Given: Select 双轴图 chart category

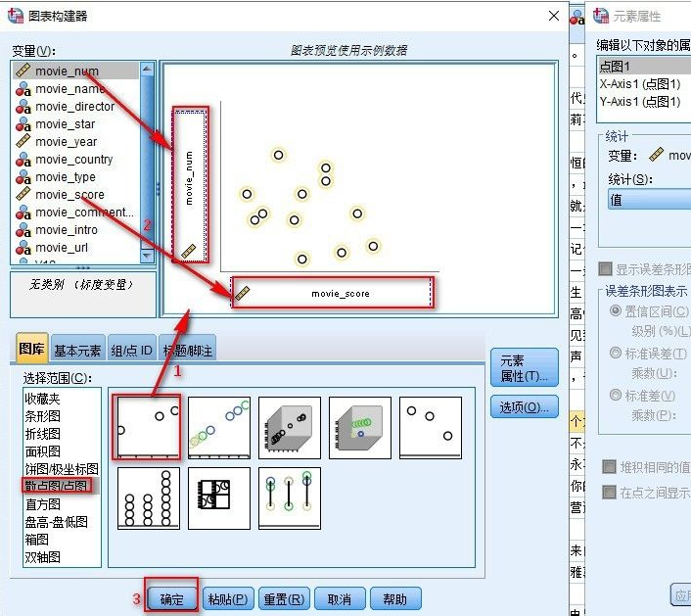Looking at the screenshot, I should pos(42,557).
